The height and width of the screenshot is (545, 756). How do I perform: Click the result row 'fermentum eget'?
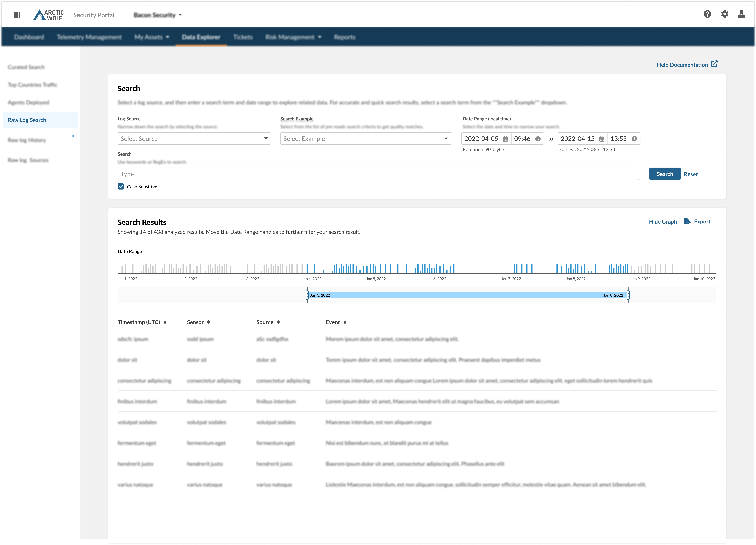click(x=417, y=443)
